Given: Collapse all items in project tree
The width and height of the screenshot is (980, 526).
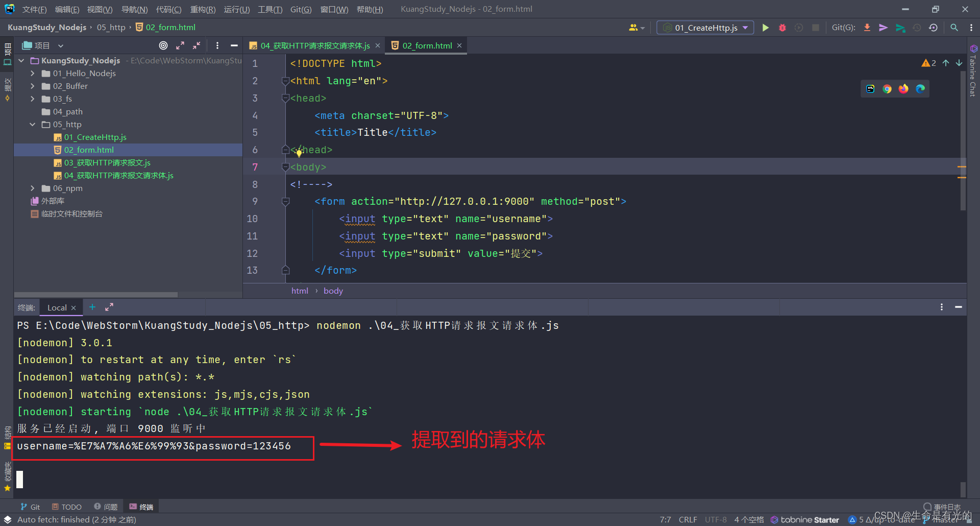Looking at the screenshot, I should point(197,45).
